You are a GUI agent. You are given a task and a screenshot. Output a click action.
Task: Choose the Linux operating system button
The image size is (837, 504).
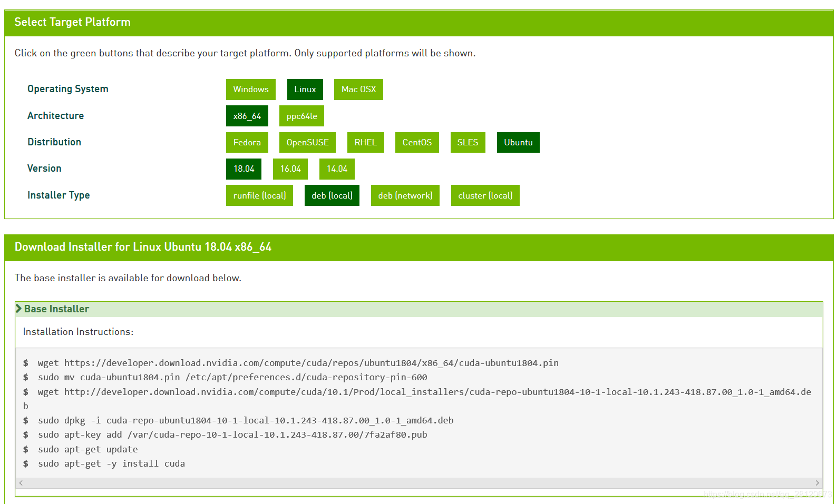[x=305, y=90]
